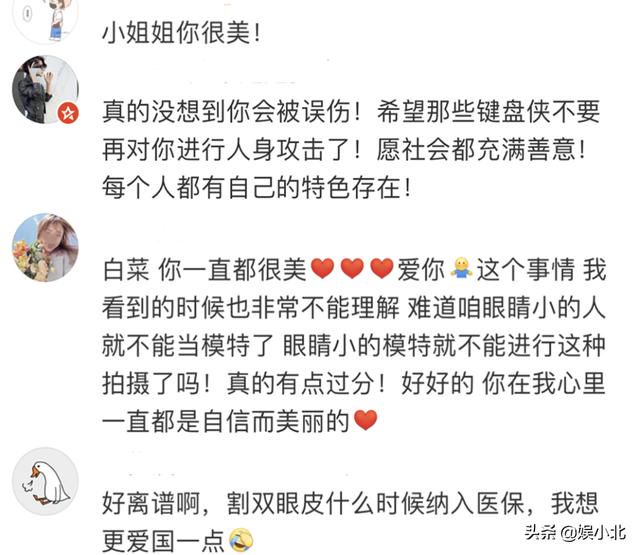Click text 难道咱眼睛小的人
640x555 pixels.
click(507, 307)
